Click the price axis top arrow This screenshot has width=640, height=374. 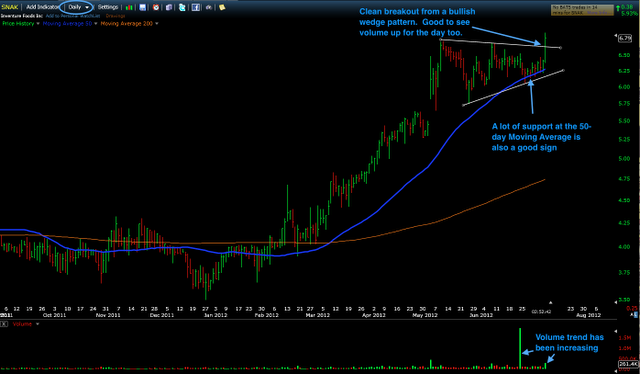[616, 36]
